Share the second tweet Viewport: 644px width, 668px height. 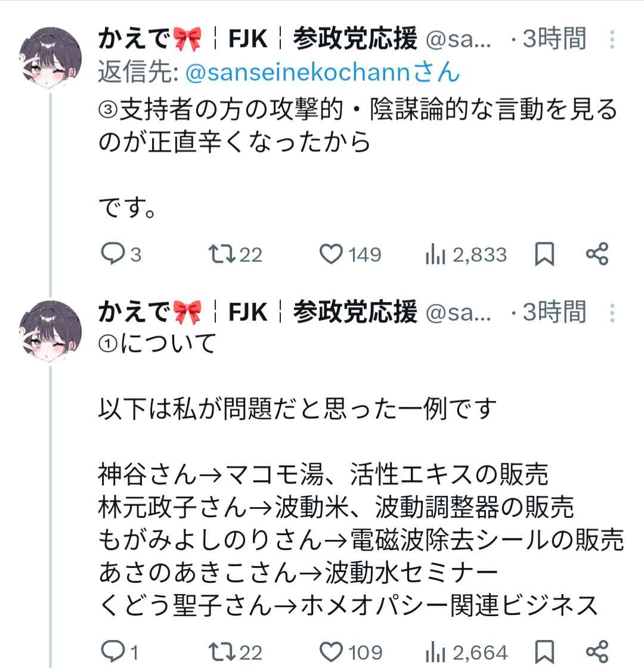pos(597,651)
